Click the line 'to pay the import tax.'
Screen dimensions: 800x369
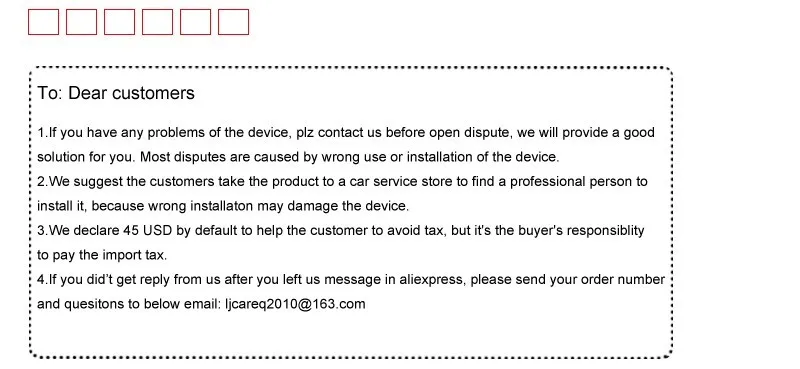(102, 256)
